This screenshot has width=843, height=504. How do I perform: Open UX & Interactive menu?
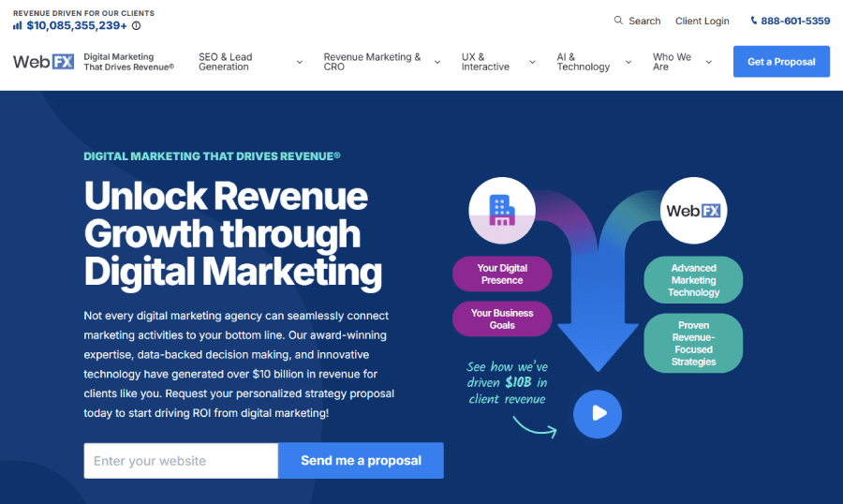485,62
